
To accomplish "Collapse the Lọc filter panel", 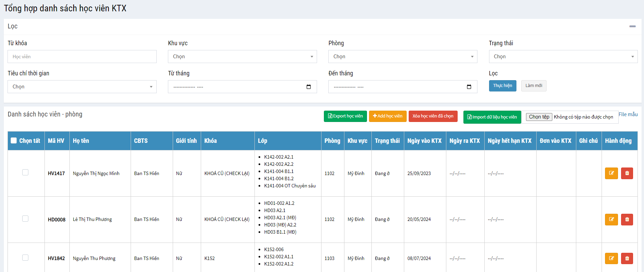I will tap(632, 26).
